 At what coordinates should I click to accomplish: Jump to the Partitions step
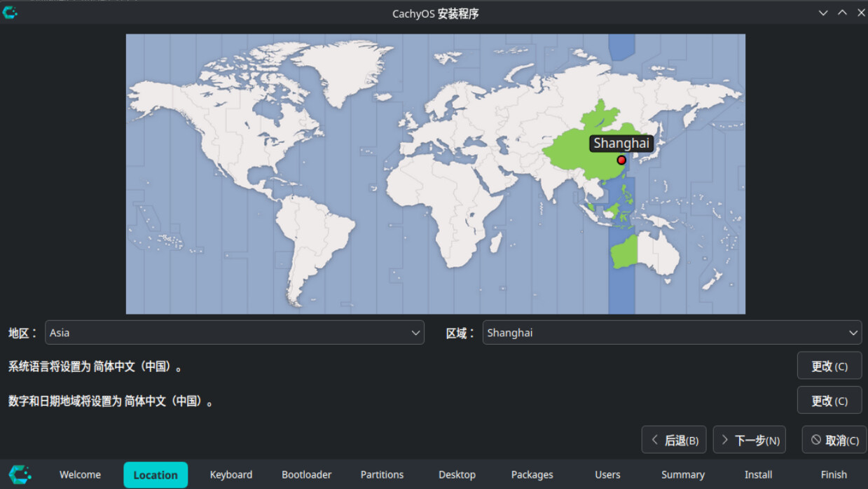pos(382,475)
